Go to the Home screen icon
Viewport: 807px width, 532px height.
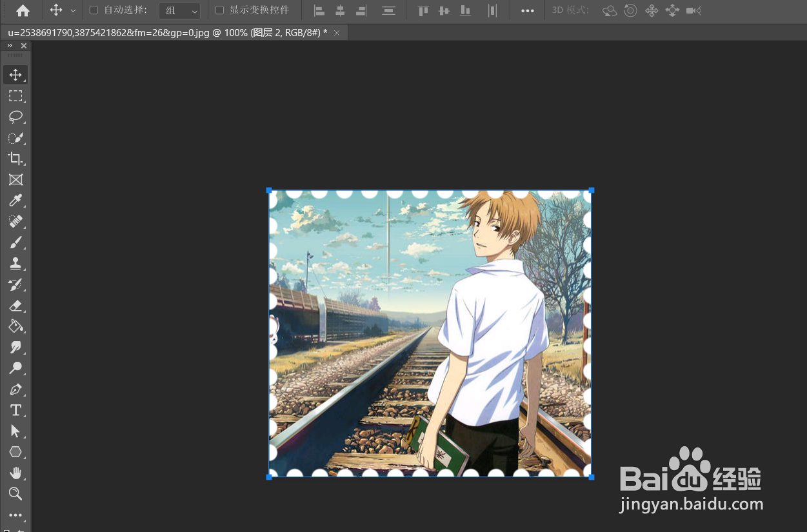23,10
